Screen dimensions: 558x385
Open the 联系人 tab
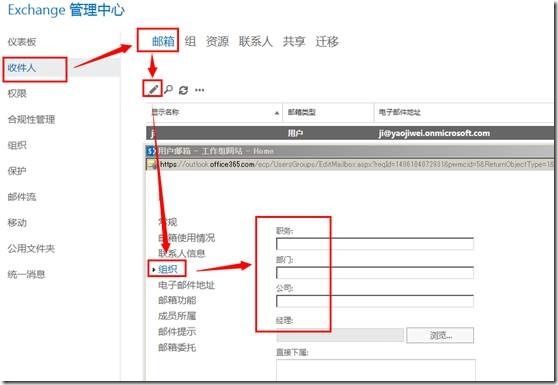pos(256,41)
